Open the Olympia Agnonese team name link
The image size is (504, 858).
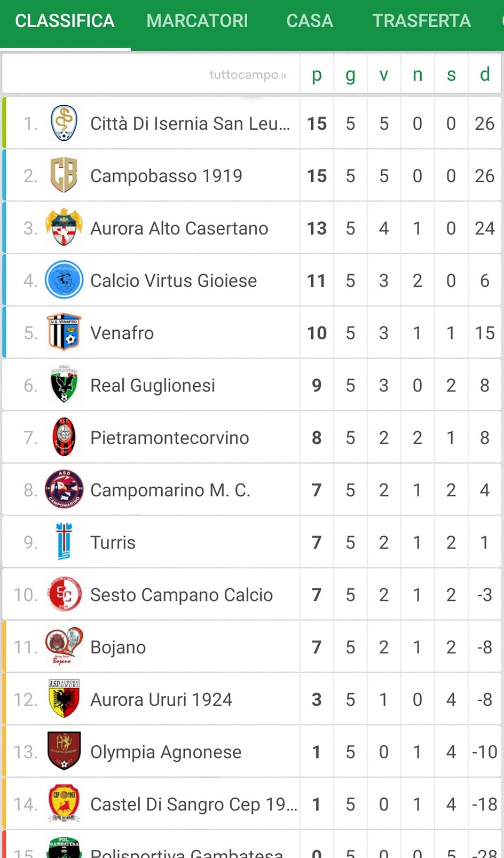[166, 752]
